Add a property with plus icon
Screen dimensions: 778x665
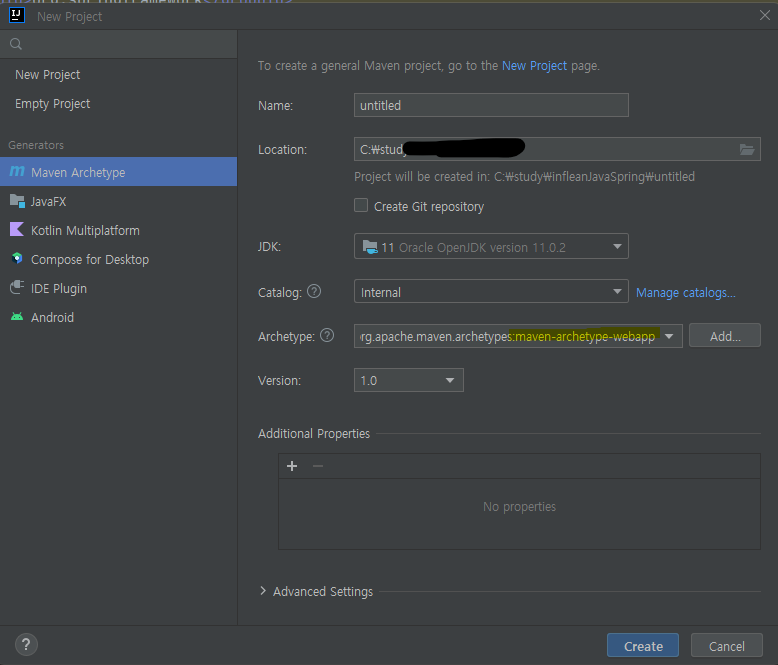[292, 466]
